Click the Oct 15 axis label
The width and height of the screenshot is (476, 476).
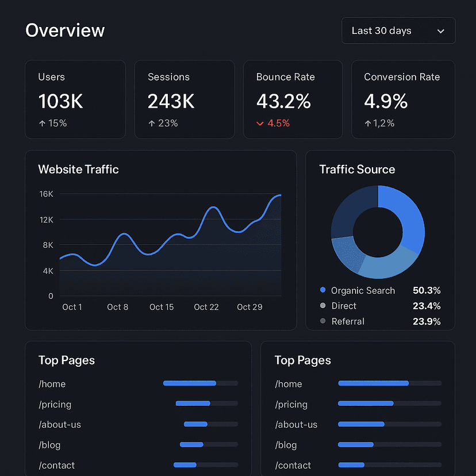pos(162,307)
